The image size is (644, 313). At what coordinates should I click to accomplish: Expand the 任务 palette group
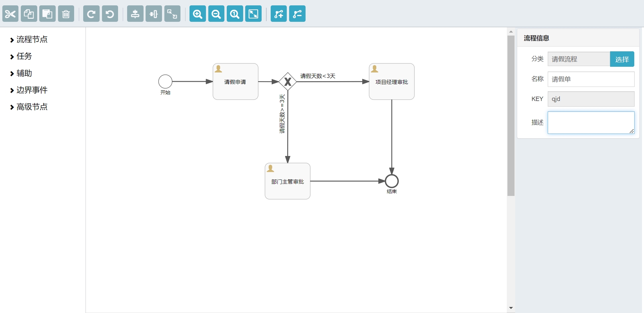(24, 56)
